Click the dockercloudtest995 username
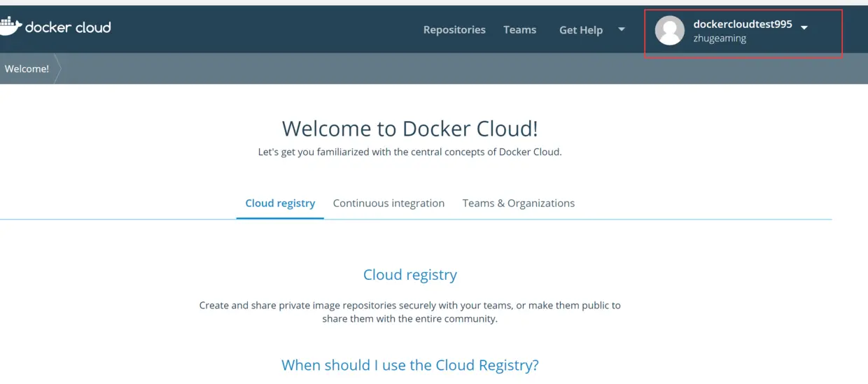 (743, 24)
